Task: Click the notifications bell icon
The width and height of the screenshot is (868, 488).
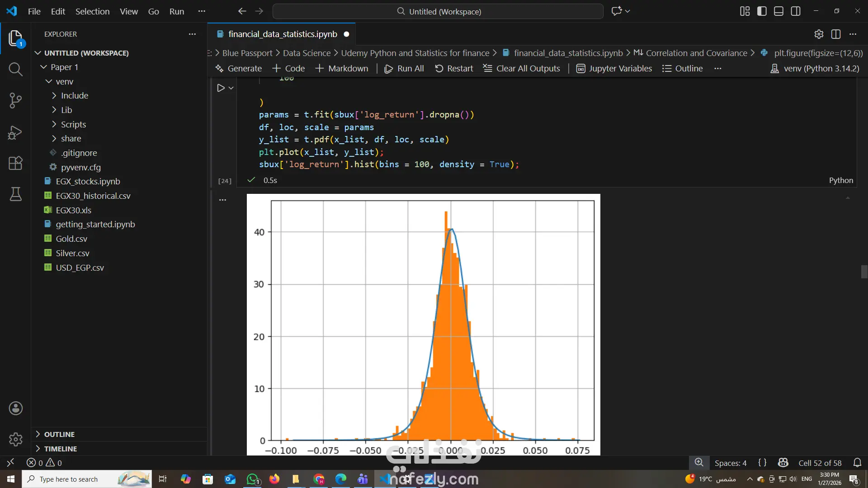Action: pos(857,463)
